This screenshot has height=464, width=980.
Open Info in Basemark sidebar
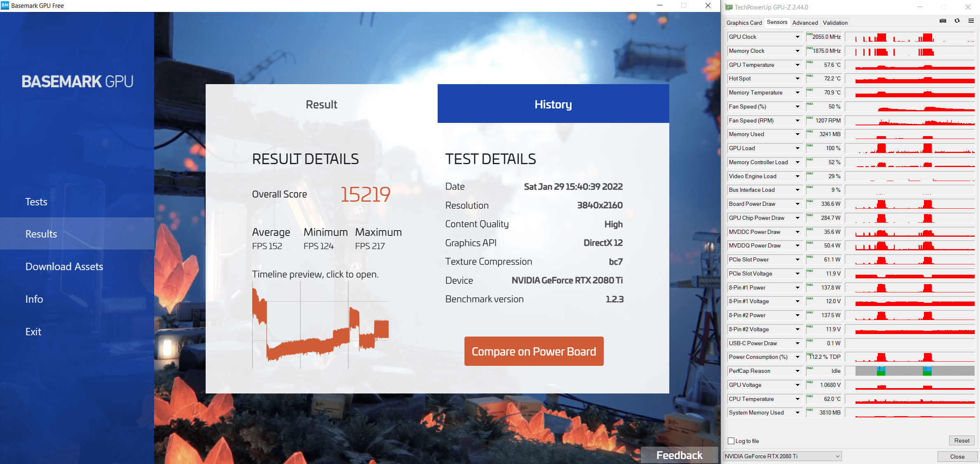tap(77, 299)
